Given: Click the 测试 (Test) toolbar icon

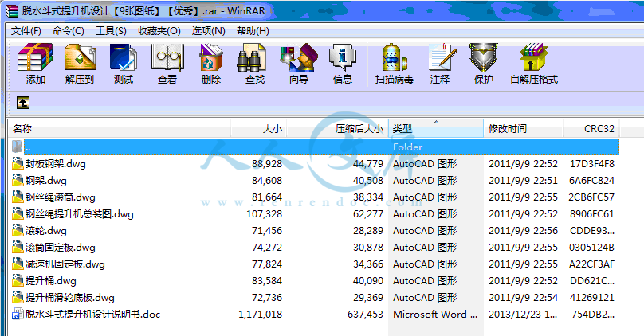Looking at the screenshot, I should click(x=124, y=57).
